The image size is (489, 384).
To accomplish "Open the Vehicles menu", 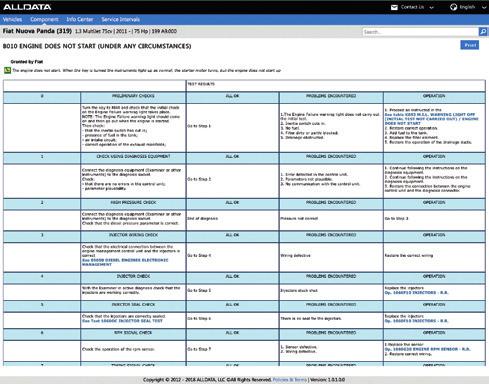I will coord(12,19).
